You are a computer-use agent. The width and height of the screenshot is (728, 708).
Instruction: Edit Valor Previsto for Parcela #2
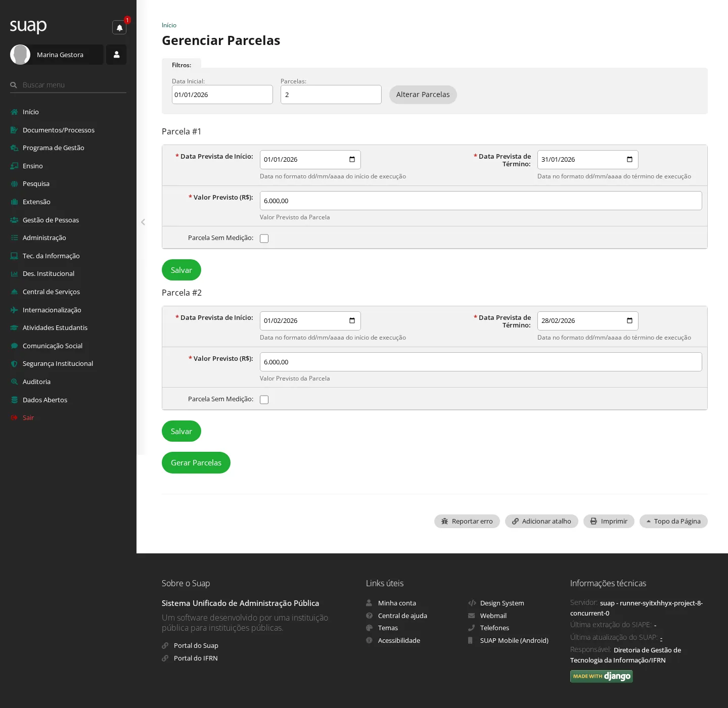tap(481, 362)
